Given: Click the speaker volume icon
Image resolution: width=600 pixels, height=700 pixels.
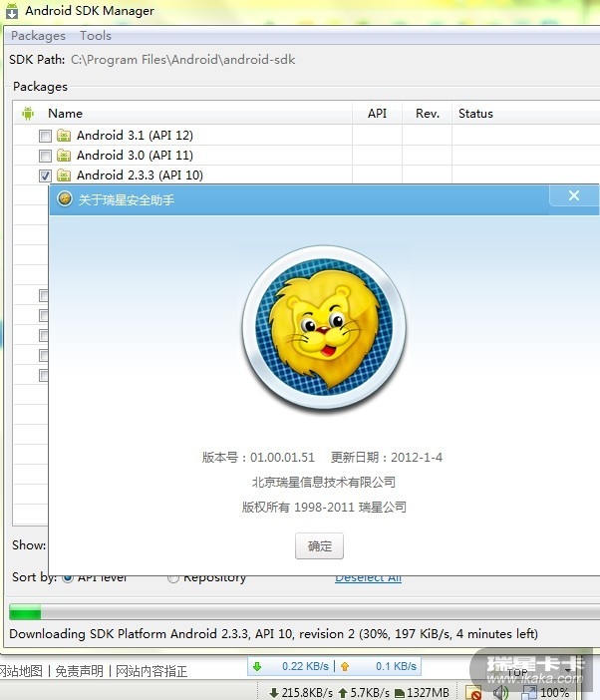Looking at the screenshot, I should 501,692.
